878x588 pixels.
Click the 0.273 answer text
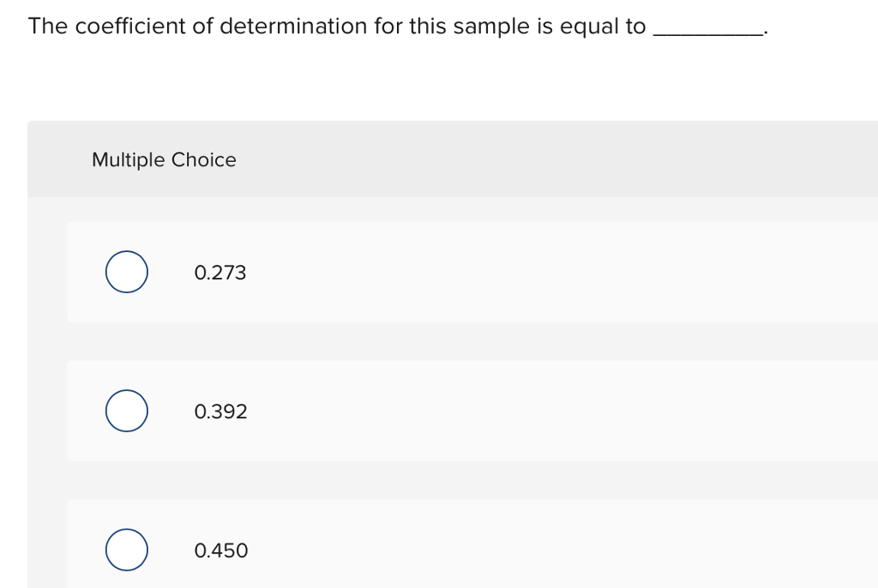coord(220,273)
